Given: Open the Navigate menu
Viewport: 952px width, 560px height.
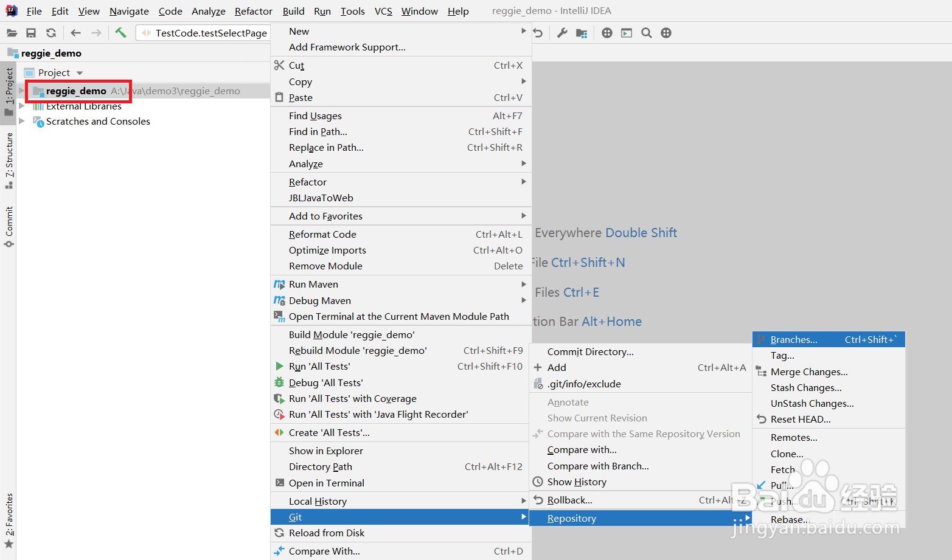Looking at the screenshot, I should (129, 11).
